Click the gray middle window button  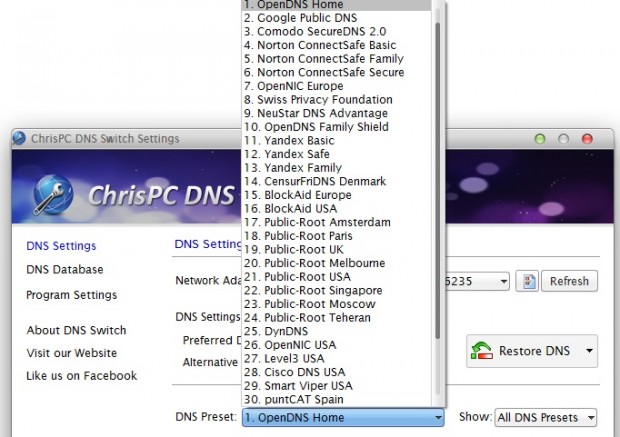[x=563, y=139]
